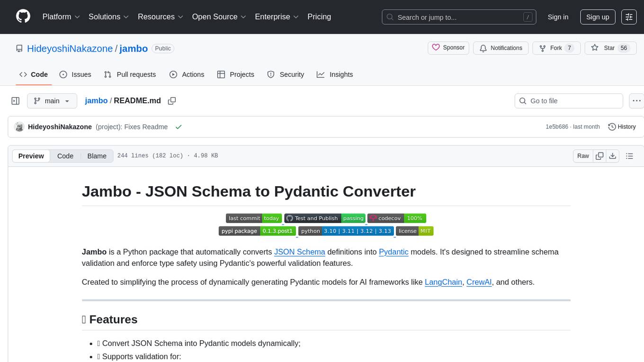Copy the README.md file path

click(x=172, y=100)
